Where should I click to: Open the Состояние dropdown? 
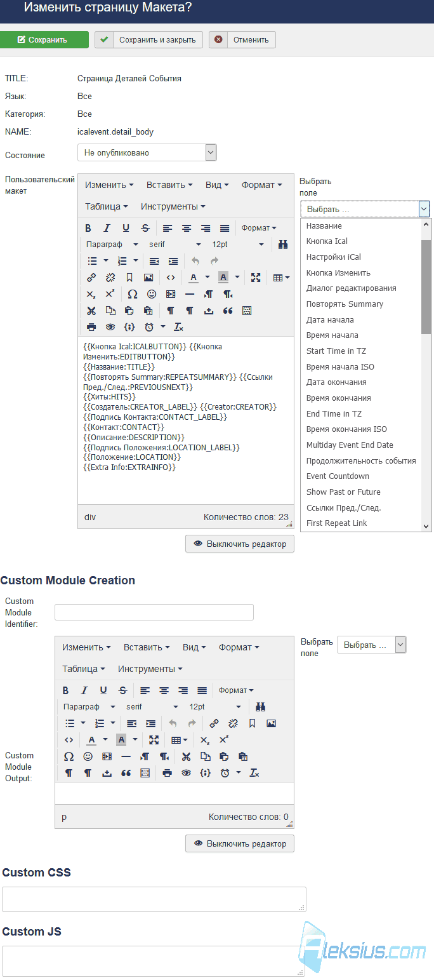(147, 152)
